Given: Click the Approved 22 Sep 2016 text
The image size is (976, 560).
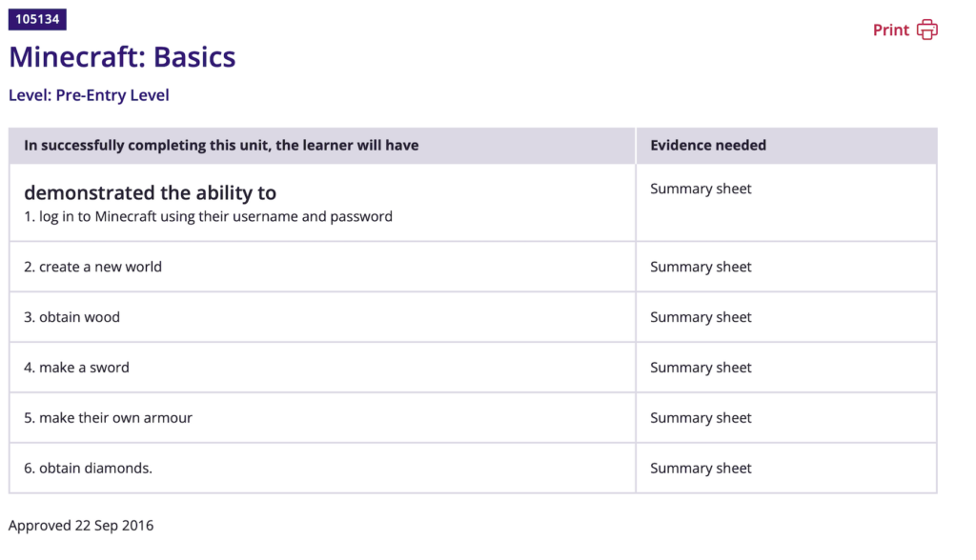Looking at the screenshot, I should [x=81, y=526].
